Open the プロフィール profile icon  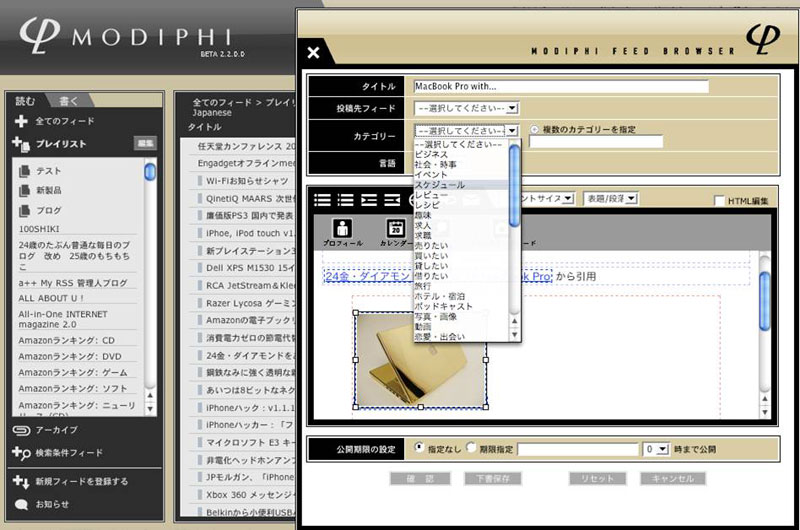[x=342, y=228]
